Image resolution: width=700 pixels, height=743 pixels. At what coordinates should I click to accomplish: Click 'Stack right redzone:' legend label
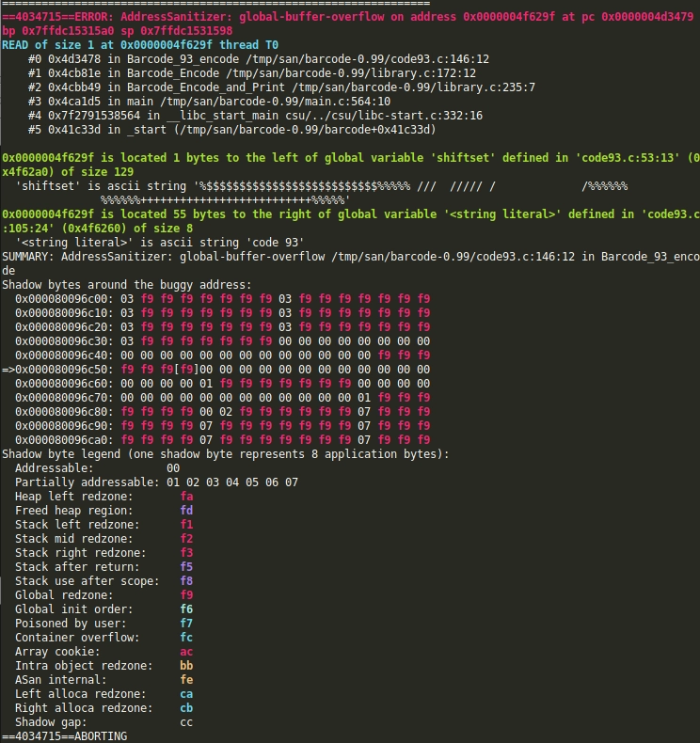pyautogui.click(x=81, y=553)
